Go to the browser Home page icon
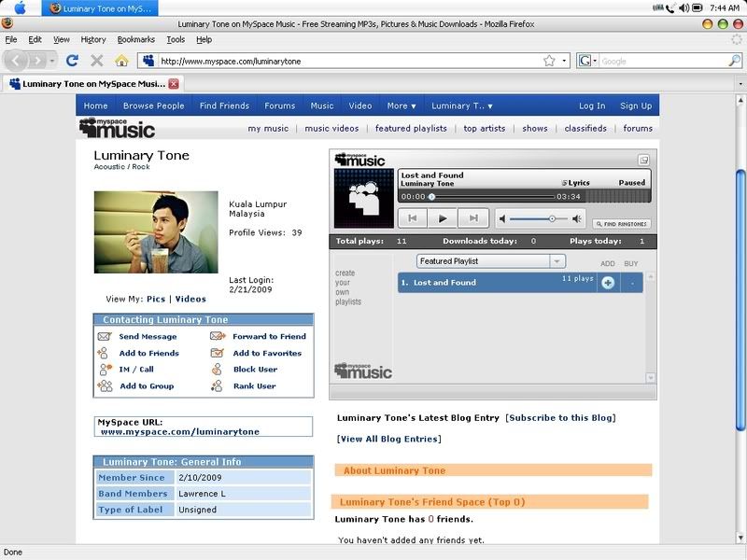 pos(121,61)
